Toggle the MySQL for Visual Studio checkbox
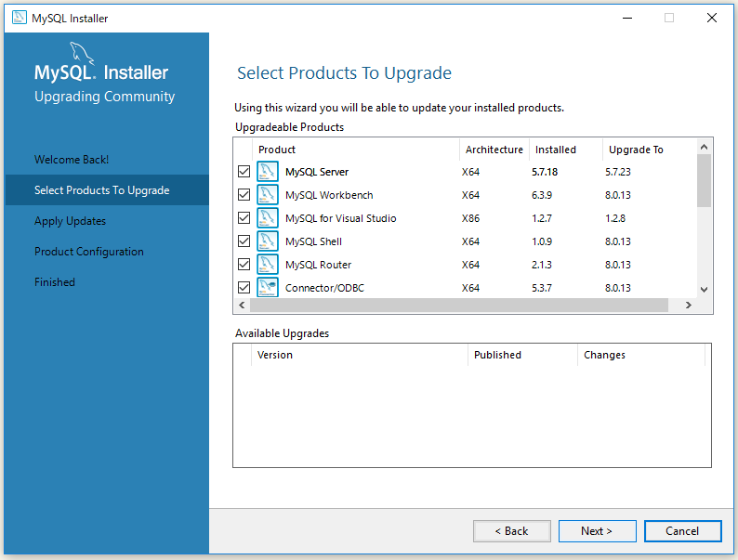The height and width of the screenshot is (560, 738). [x=244, y=218]
